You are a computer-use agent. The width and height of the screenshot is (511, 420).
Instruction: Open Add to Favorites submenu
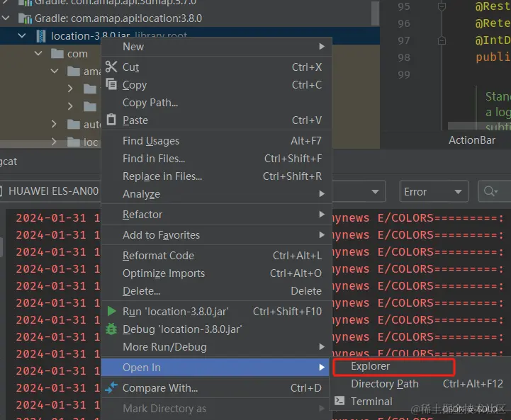pyautogui.click(x=216, y=234)
